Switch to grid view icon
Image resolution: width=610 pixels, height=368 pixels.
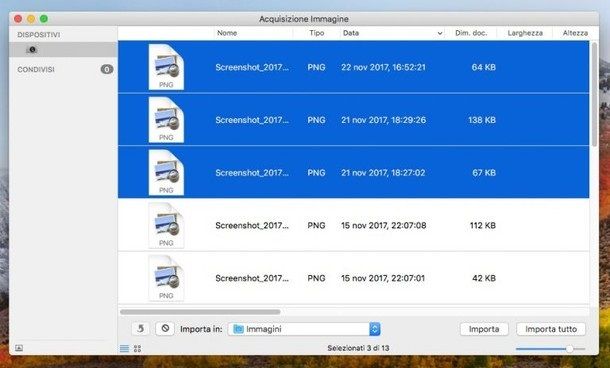137,349
